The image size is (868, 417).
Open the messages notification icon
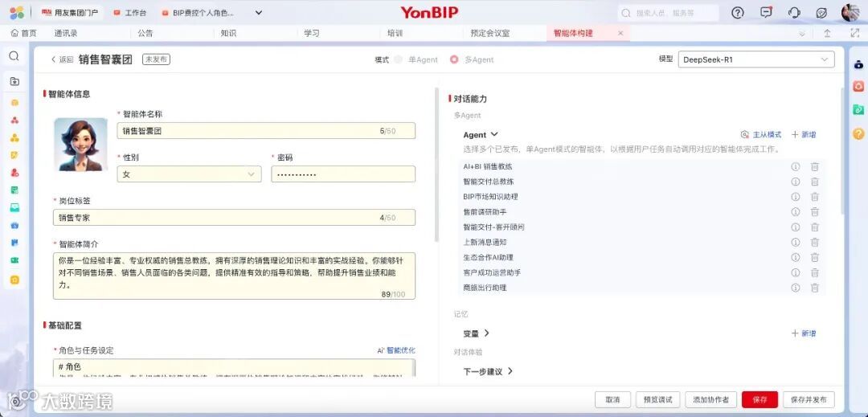click(766, 13)
